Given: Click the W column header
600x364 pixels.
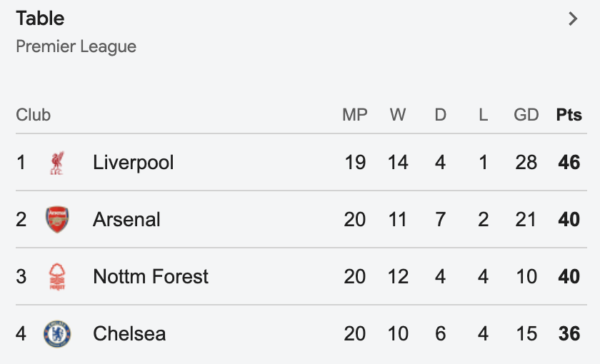Looking at the screenshot, I should coord(398,115).
